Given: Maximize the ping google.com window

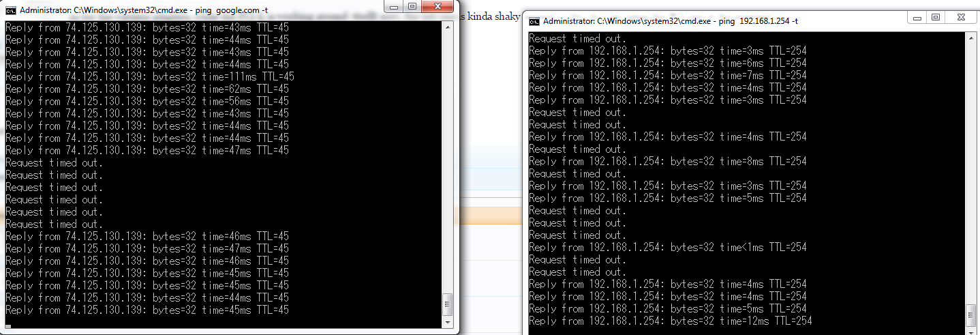Looking at the screenshot, I should point(412,7).
